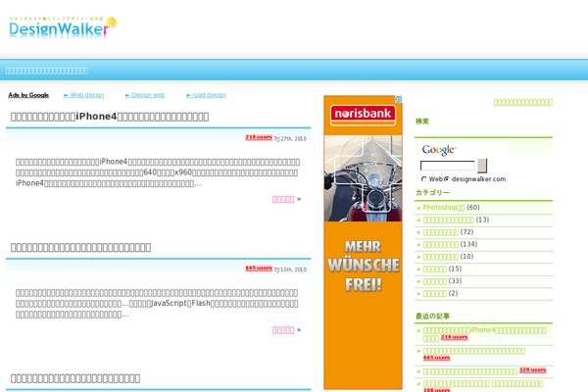588x392 pixels.
Task: Open the Photoshop category with 60 posts
Action: 444,208
